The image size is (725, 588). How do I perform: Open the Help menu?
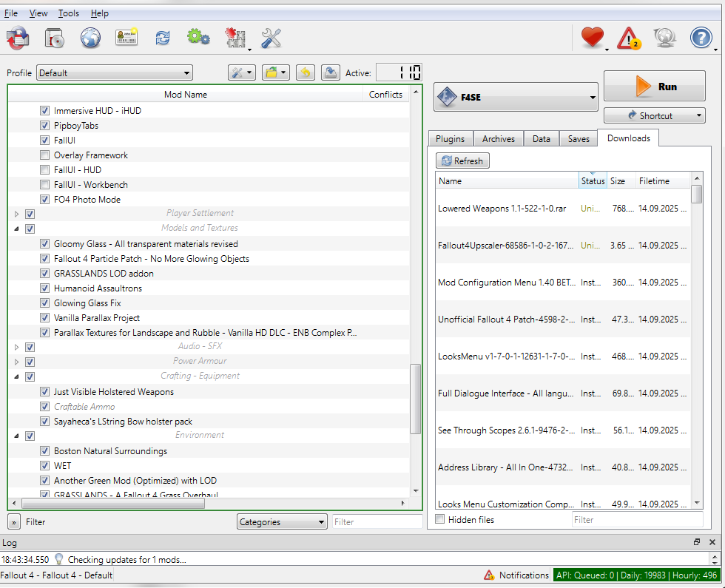coord(99,13)
